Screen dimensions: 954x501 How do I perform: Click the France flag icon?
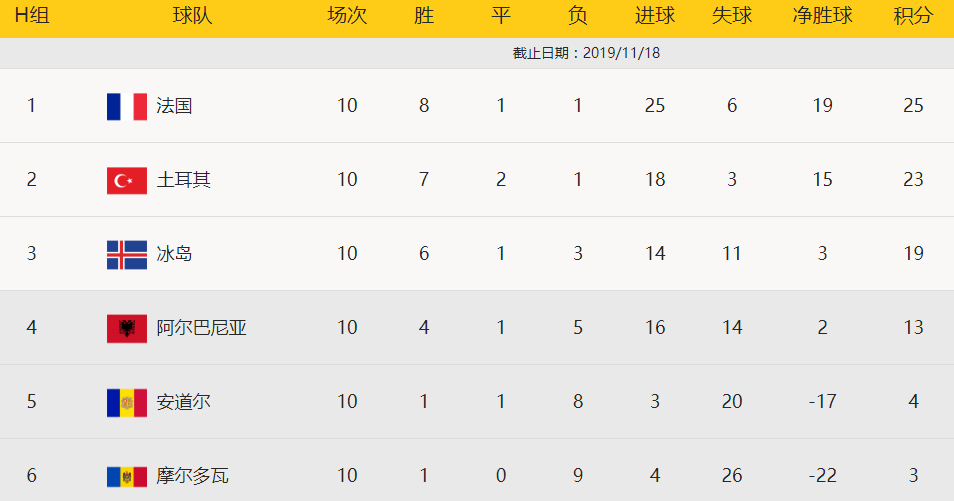coord(127,106)
